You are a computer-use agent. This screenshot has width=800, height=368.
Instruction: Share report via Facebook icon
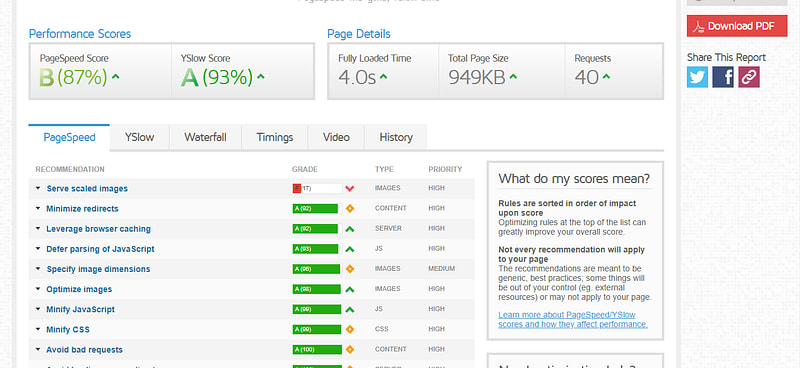723,77
